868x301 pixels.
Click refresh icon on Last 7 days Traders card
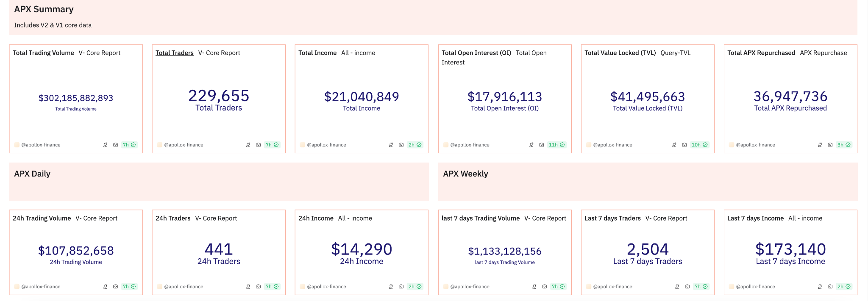[677, 287]
